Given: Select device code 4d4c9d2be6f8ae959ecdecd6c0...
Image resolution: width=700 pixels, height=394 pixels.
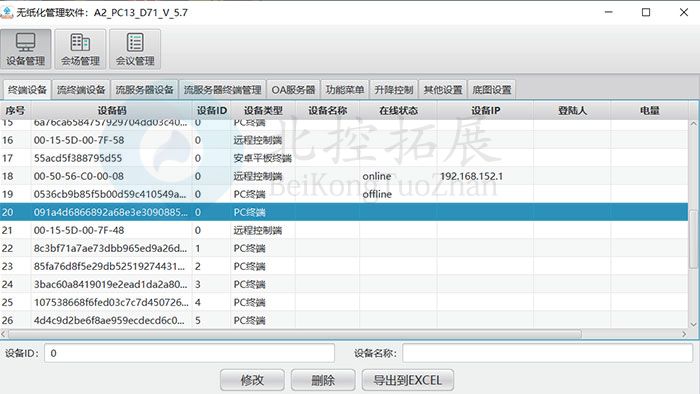Looking at the screenshot, I should pos(109,320).
